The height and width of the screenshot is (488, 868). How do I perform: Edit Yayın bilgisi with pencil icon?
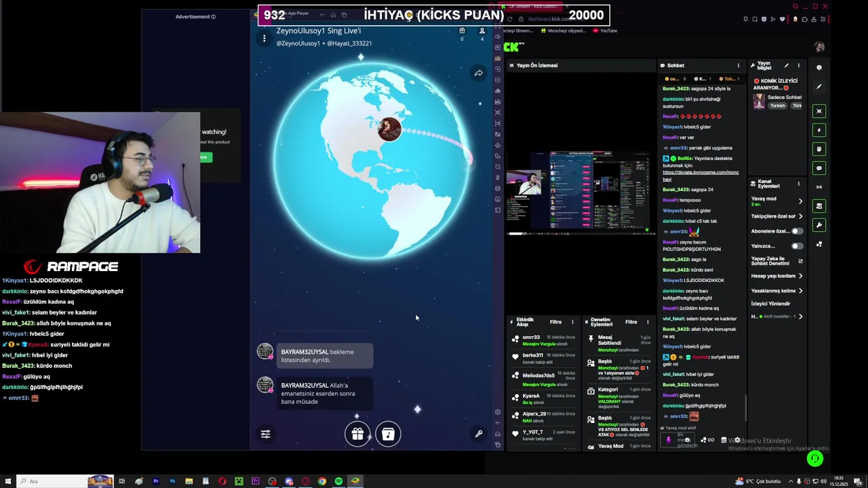click(786, 66)
